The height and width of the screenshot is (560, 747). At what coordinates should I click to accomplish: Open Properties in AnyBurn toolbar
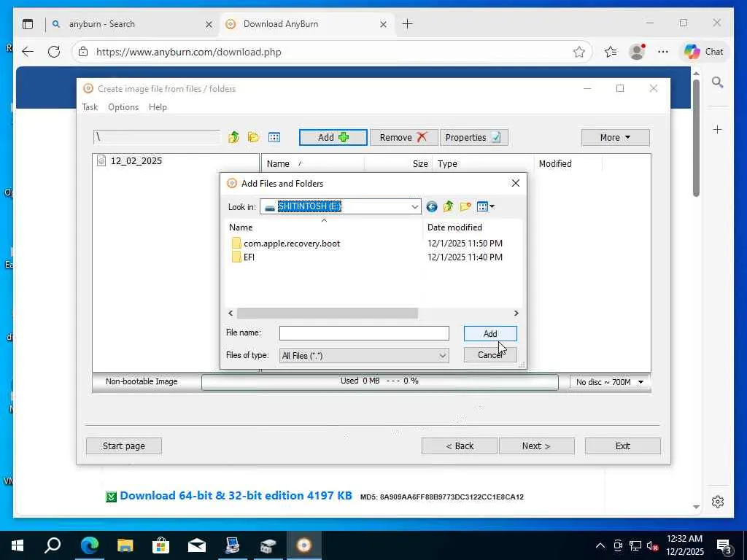tap(473, 138)
